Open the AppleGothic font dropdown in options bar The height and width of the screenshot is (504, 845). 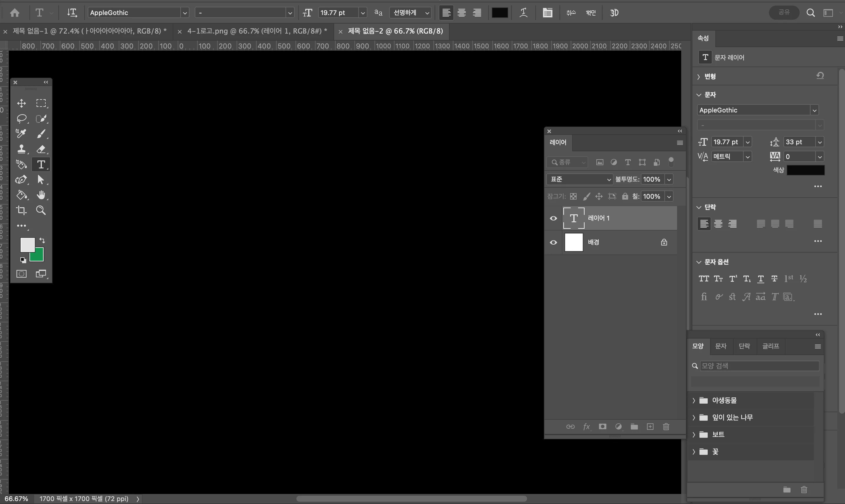point(184,13)
